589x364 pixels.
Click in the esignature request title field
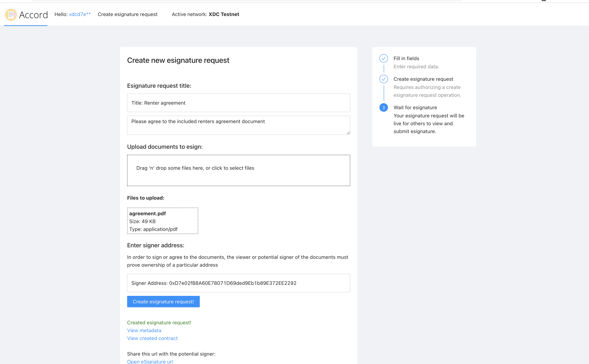(x=238, y=103)
